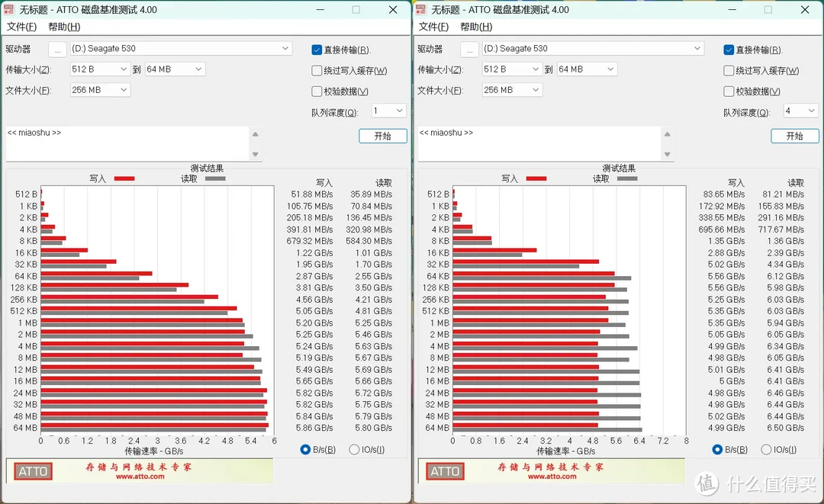Select IO/s(I) radio in right window
824x504 pixels.
766,449
